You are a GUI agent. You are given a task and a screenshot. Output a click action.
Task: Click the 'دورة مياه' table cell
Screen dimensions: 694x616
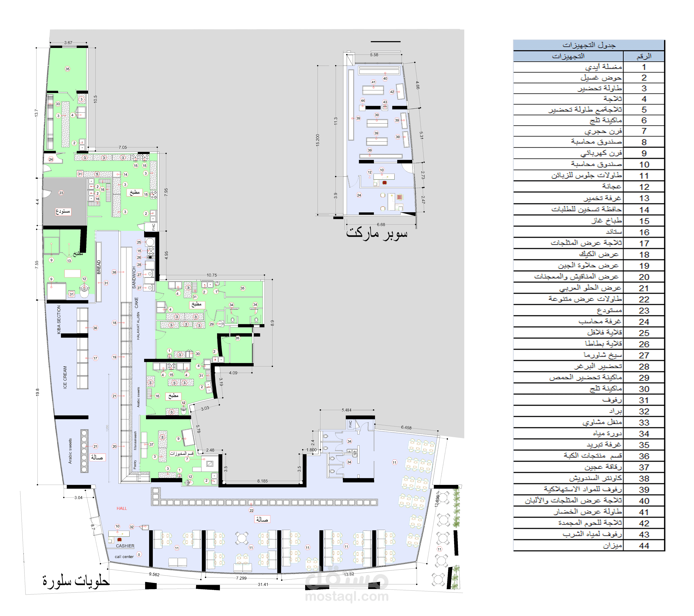(608, 433)
